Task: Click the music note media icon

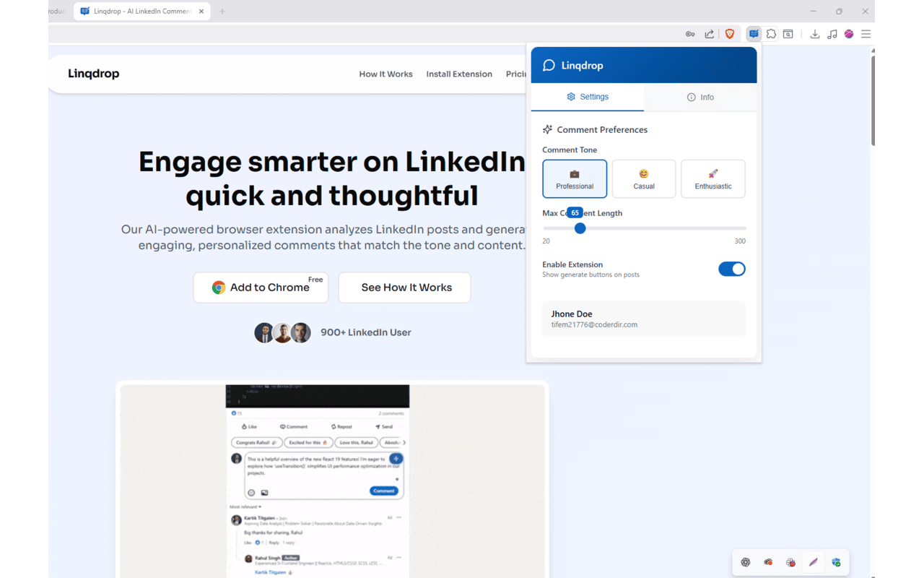Action: coord(832,34)
